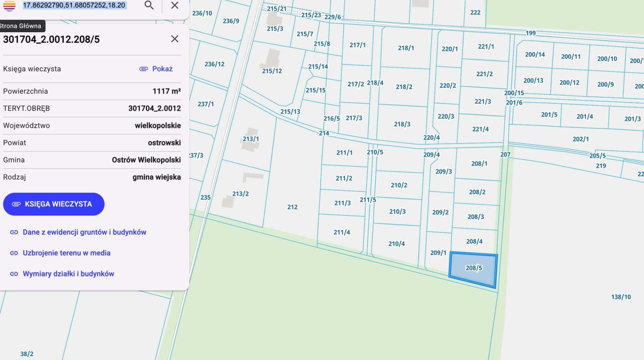644x360 pixels.
Task: Click the powiat value ostrowski
Action: tap(165, 142)
